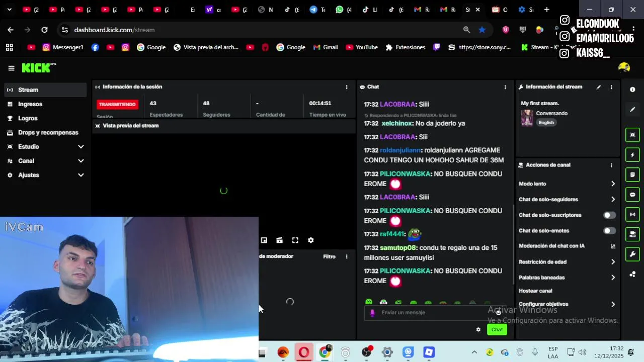
Task: Open Acciones de canal options (three dots)
Action: [611, 165]
